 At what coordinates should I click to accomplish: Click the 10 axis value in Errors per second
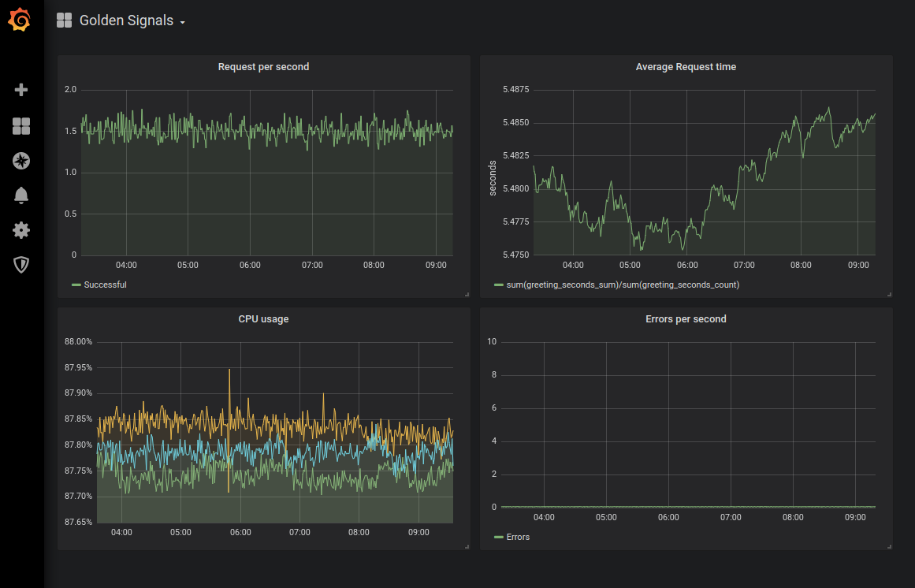[x=492, y=342]
